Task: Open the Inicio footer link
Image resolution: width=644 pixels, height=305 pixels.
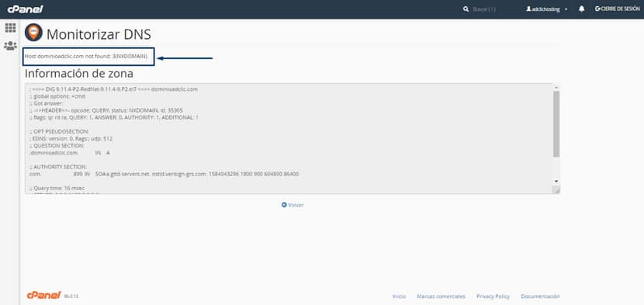Action: [399, 296]
